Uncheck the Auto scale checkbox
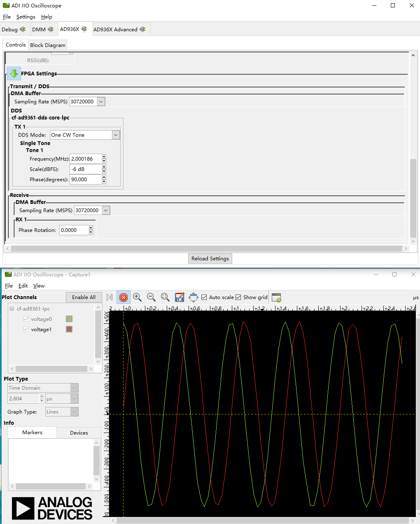This screenshot has width=420, height=524. pos(204,297)
